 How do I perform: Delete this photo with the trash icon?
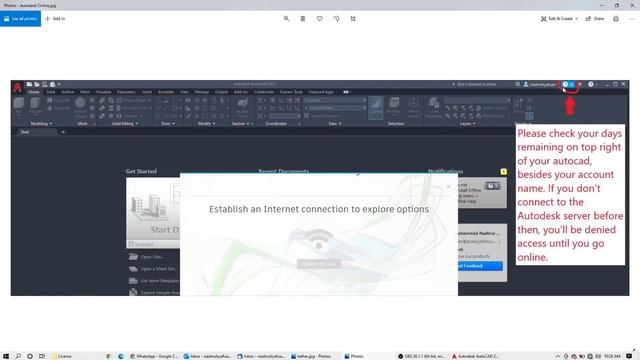(x=303, y=19)
